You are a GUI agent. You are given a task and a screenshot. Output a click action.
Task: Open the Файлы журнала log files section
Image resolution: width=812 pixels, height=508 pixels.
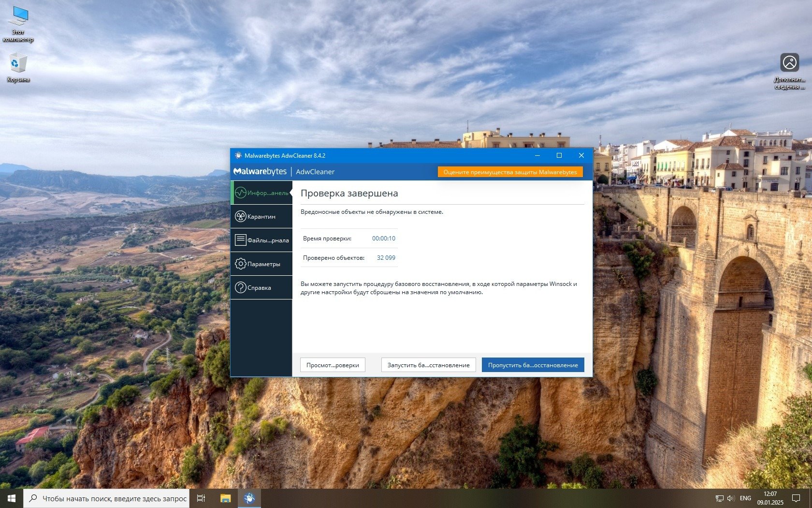pos(261,240)
